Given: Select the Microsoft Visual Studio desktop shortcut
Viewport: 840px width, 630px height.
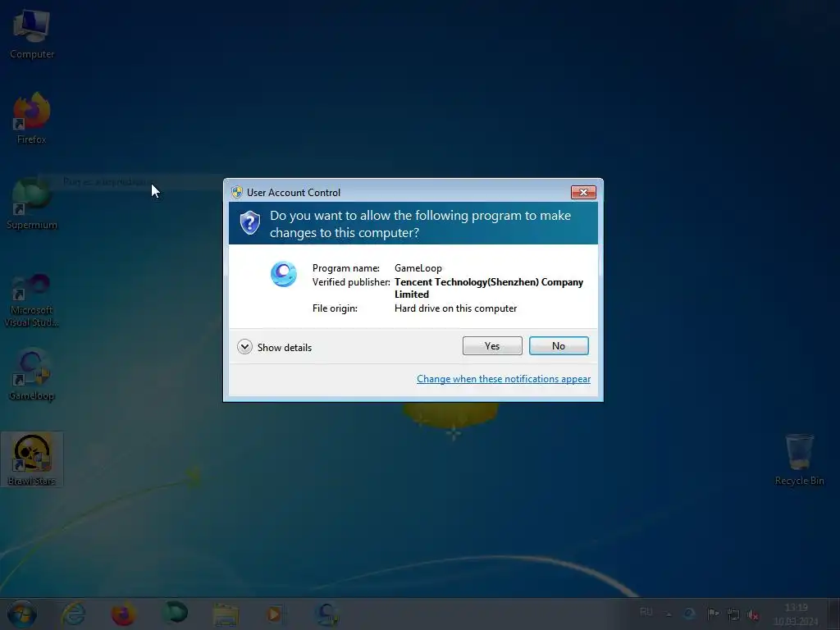Looking at the screenshot, I should tap(32, 300).
